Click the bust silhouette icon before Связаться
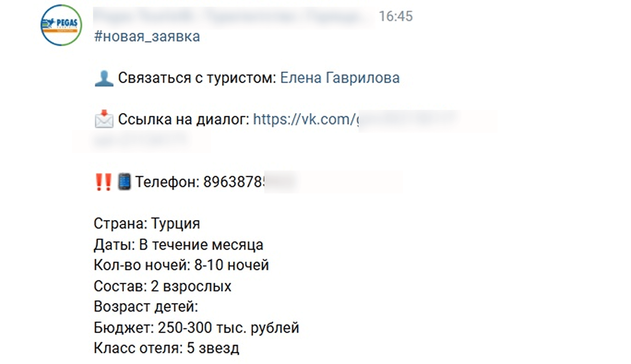Screen dimensions: 631x364 coord(104,78)
